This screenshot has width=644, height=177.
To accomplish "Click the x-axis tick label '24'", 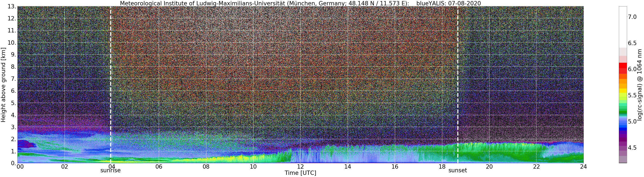I will point(583,167).
